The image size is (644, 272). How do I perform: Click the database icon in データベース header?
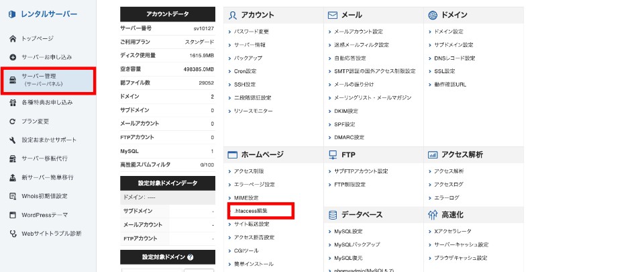pyautogui.click(x=333, y=215)
